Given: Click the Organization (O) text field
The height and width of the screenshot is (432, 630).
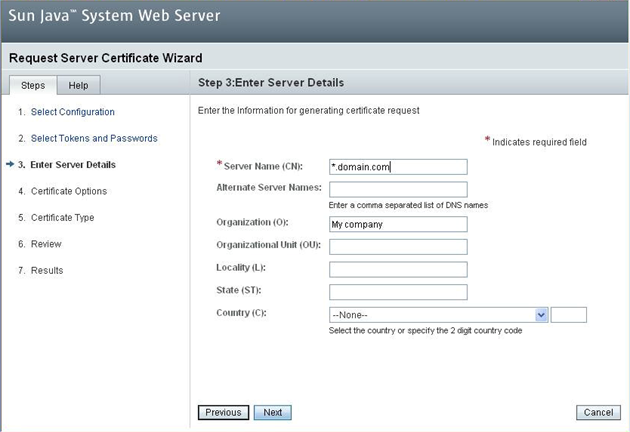Looking at the screenshot, I should (398, 224).
